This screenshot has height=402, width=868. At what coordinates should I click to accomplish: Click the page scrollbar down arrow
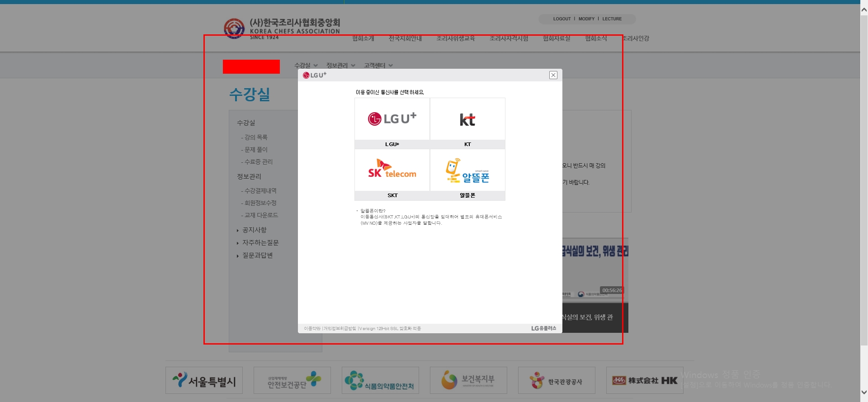click(864, 393)
